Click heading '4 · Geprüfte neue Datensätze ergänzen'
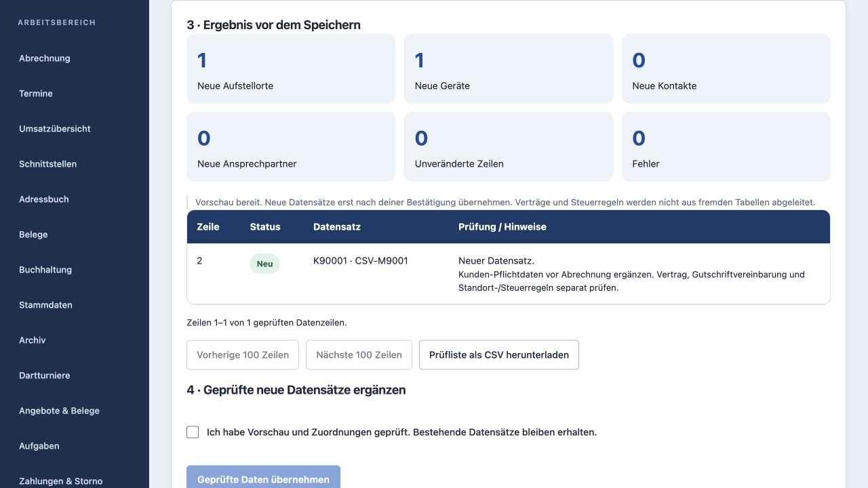868x488 pixels. tap(296, 390)
